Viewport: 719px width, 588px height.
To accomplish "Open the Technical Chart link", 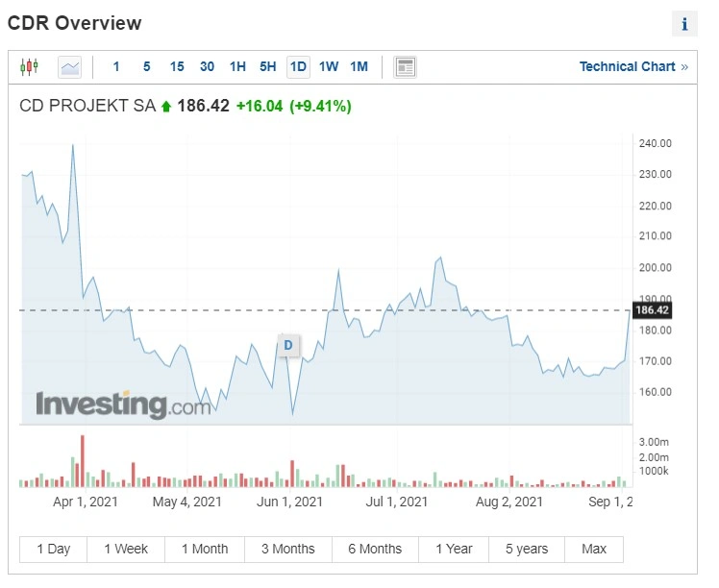I will (x=633, y=67).
